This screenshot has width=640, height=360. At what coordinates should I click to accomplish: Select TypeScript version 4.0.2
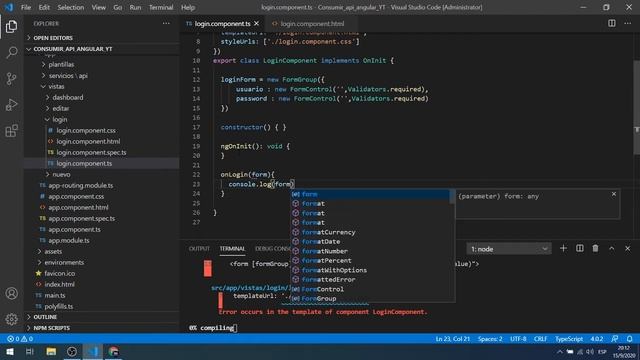596,339
